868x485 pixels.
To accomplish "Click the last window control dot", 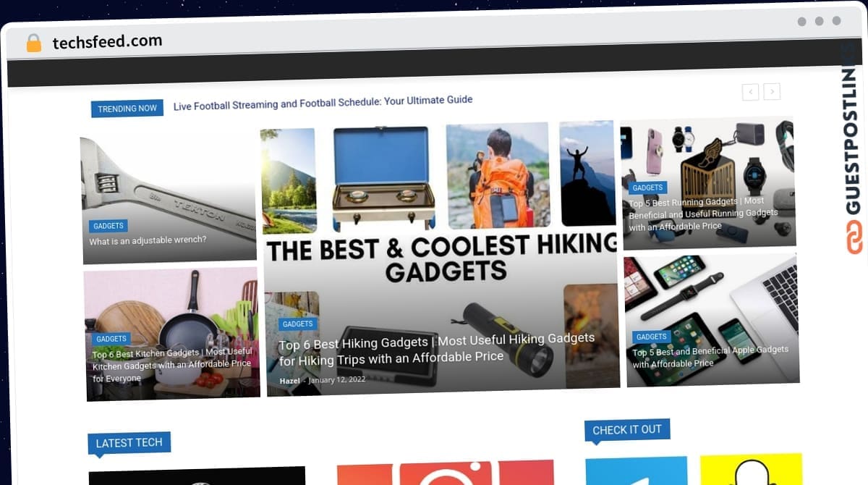I will coord(837,22).
